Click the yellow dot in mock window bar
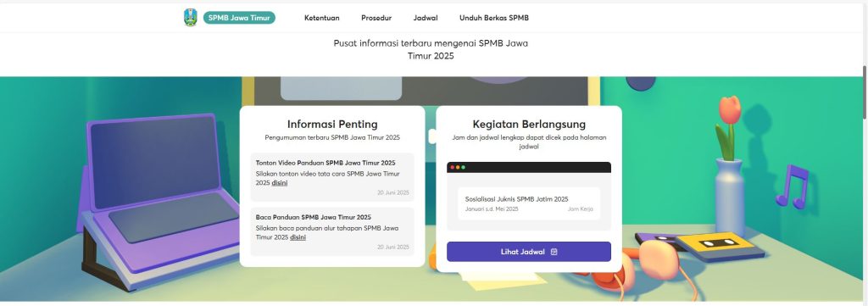Screen dimensions: 868x306 point(458,167)
